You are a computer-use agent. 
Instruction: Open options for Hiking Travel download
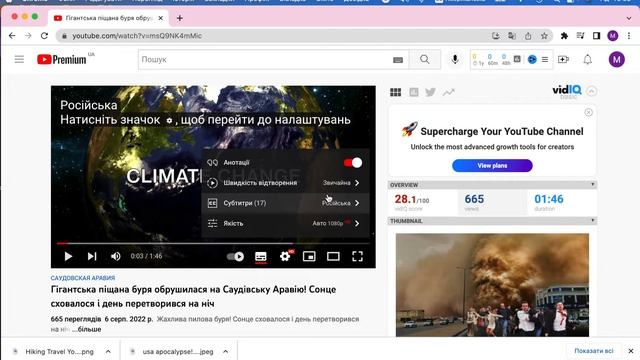pos(108,351)
